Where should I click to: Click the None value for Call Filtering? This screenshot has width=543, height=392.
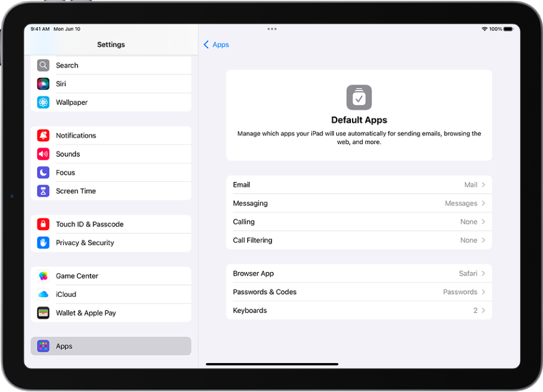click(x=469, y=240)
